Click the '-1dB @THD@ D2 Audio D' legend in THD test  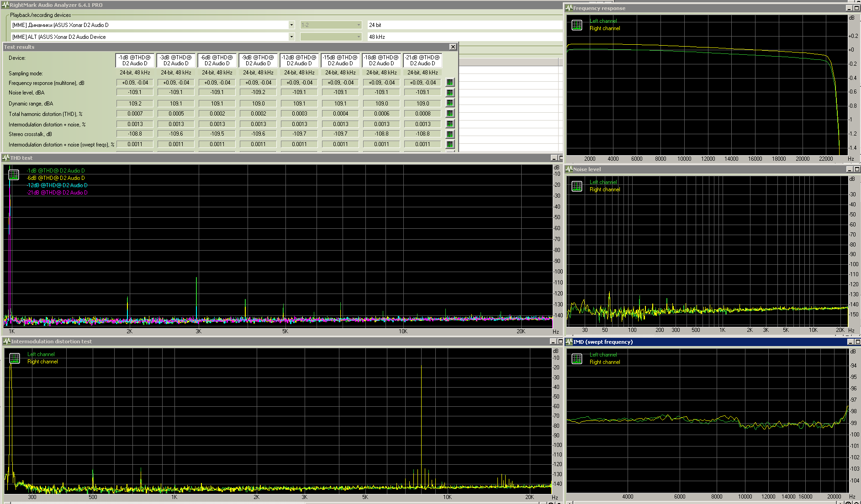coord(56,171)
